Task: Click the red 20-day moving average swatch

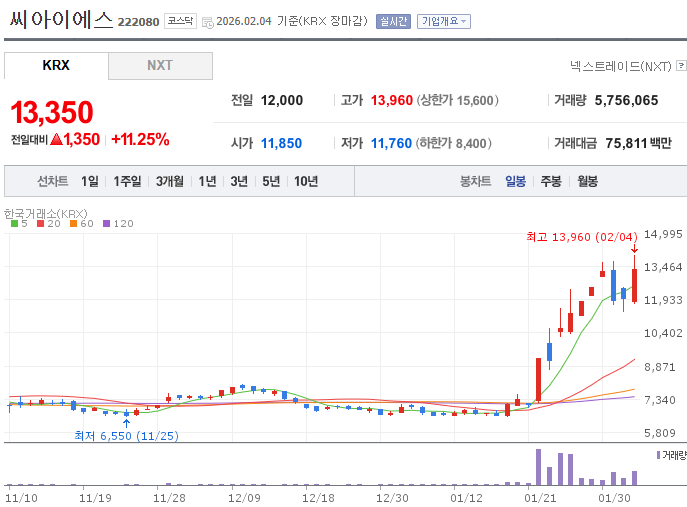Action: (41, 223)
